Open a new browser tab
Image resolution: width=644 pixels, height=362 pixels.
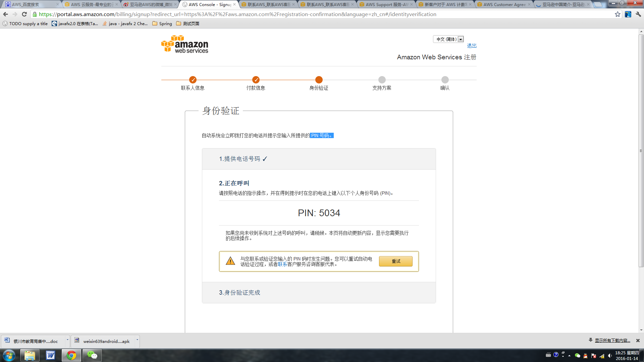[x=598, y=4]
